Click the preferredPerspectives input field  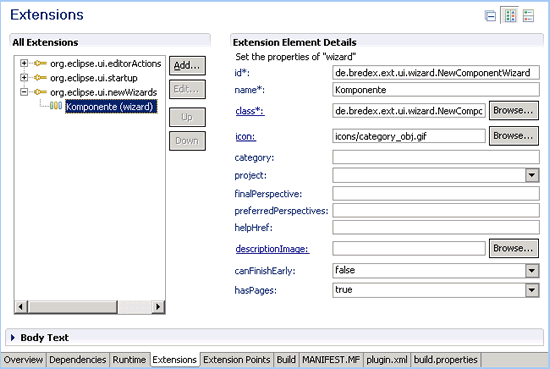click(x=436, y=210)
